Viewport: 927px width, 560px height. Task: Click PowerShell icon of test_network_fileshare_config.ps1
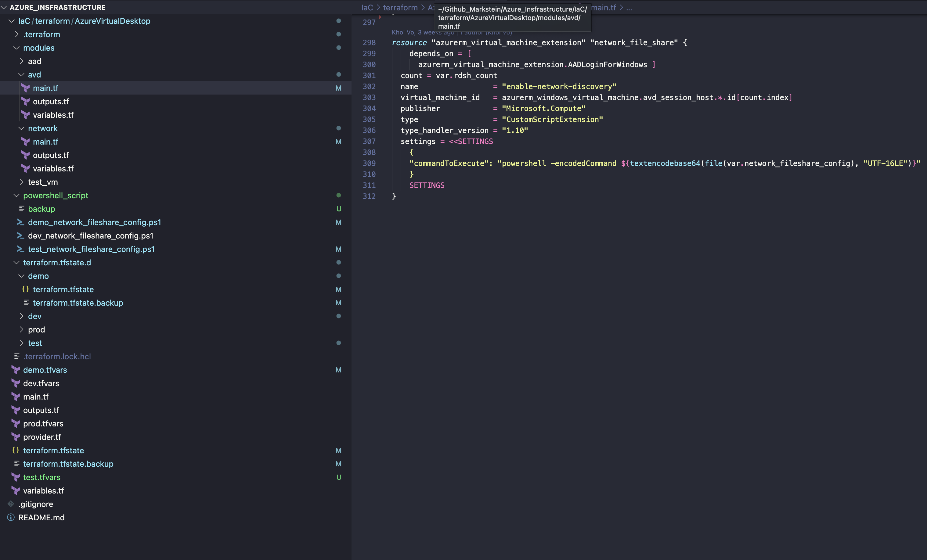(21, 249)
